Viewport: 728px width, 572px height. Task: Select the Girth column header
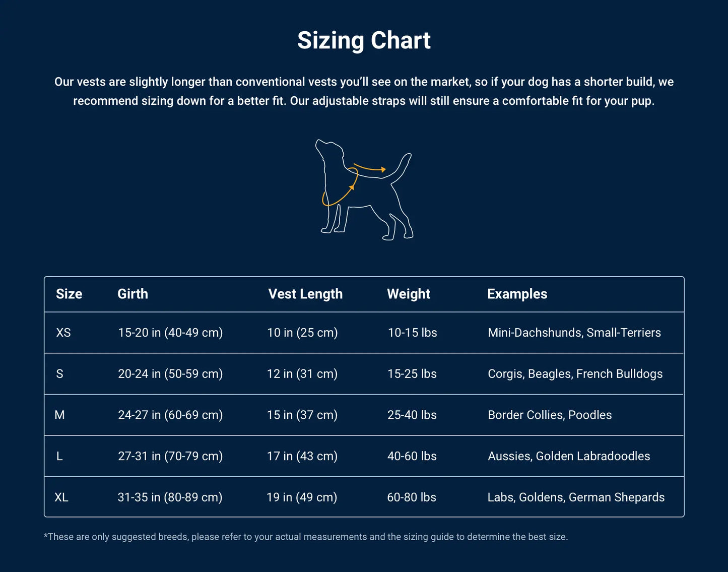[x=133, y=294]
